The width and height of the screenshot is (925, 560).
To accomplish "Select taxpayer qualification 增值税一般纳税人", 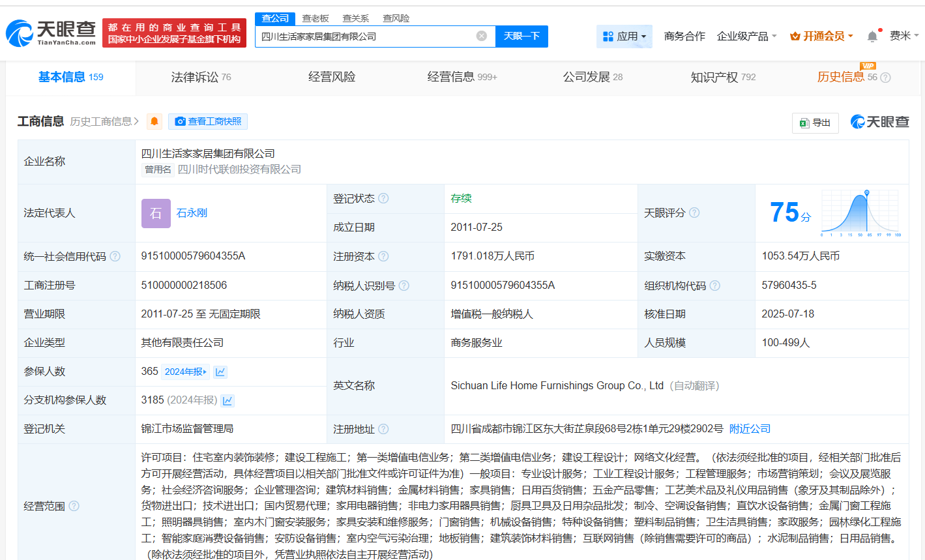I will (492, 314).
